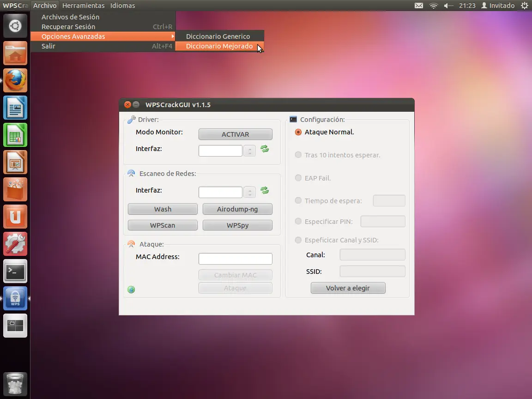The image size is (532, 399).
Task: Click ACTIVAR monitor mode button
Action: click(x=236, y=134)
